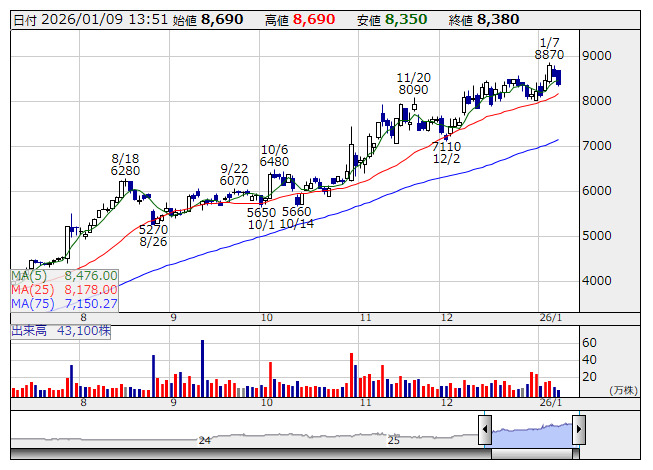Viewport: 653px width, 470px height.
Task: Click the 7110 12/2 low annotation
Action: click(x=446, y=153)
